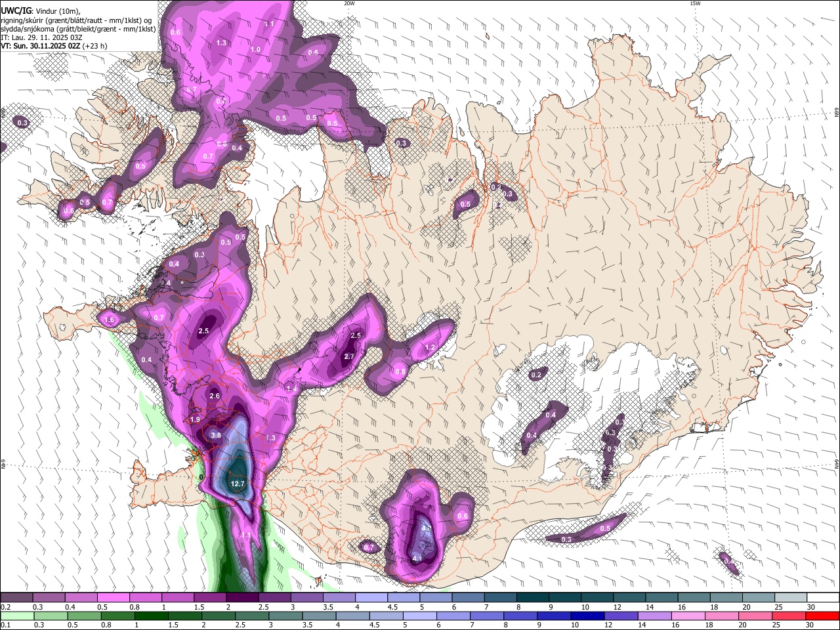Click the 1.2 precipitation value label
The width and height of the screenshot is (840, 630).
tap(430, 347)
